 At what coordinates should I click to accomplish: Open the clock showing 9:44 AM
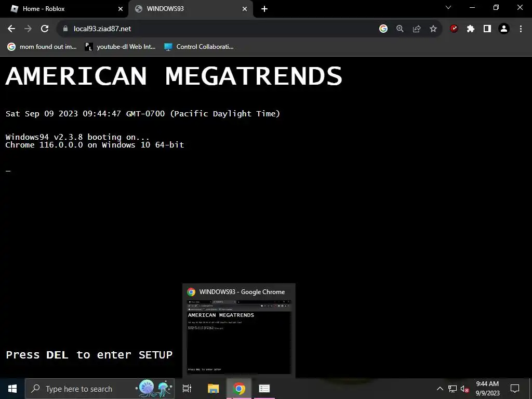(x=487, y=389)
